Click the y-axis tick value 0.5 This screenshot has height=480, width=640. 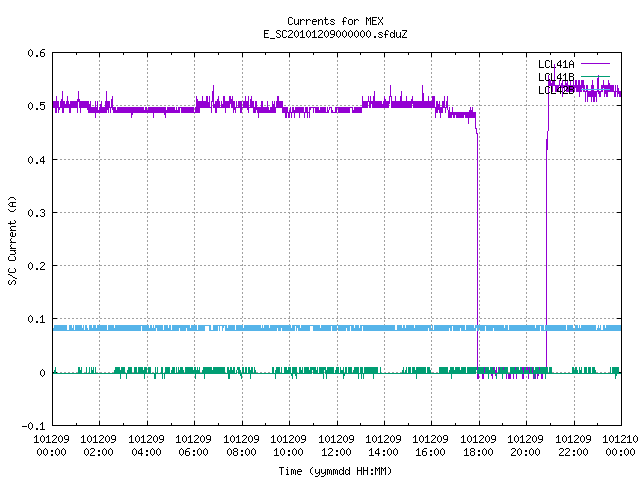[x=37, y=106]
